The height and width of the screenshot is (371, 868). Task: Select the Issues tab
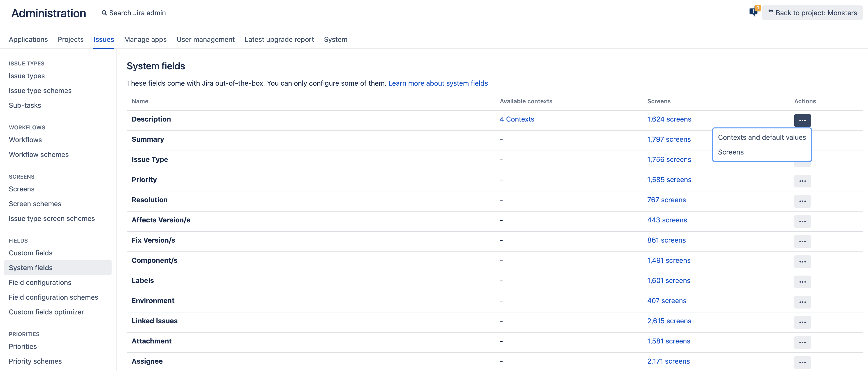coord(104,39)
